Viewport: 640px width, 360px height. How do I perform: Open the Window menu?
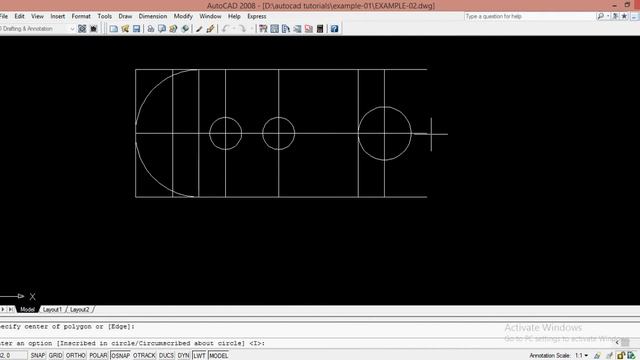click(x=210, y=16)
